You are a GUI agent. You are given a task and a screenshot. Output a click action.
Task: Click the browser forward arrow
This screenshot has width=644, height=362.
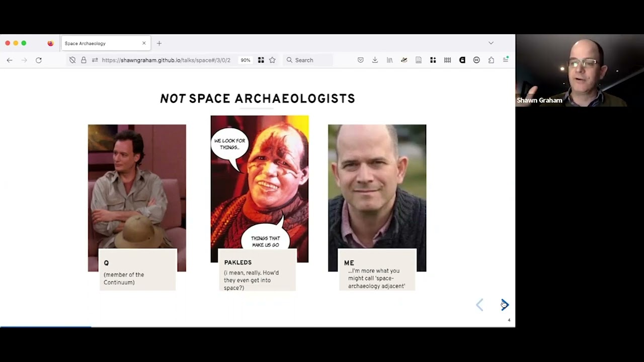[x=24, y=60]
